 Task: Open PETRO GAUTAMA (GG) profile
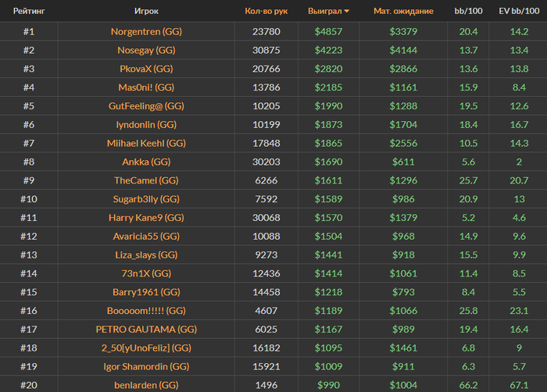(x=146, y=330)
